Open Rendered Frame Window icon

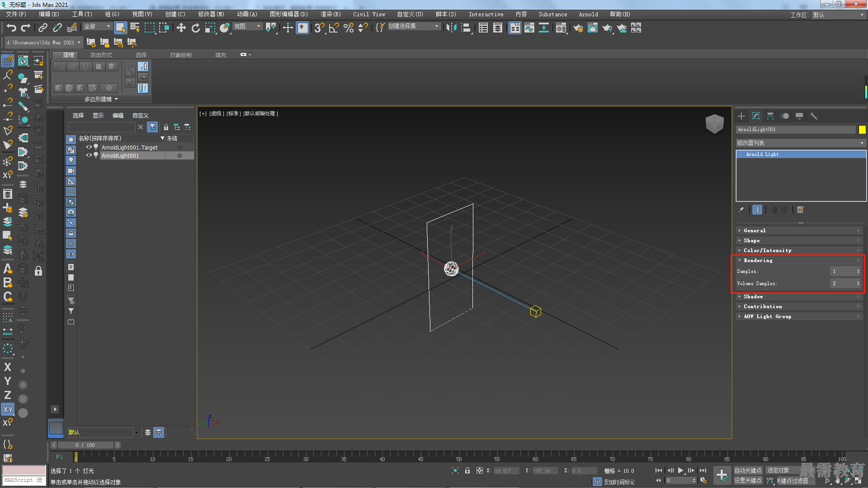pyautogui.click(x=593, y=28)
